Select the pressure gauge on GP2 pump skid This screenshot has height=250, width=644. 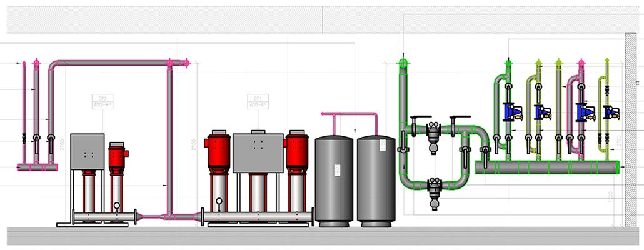116,206
